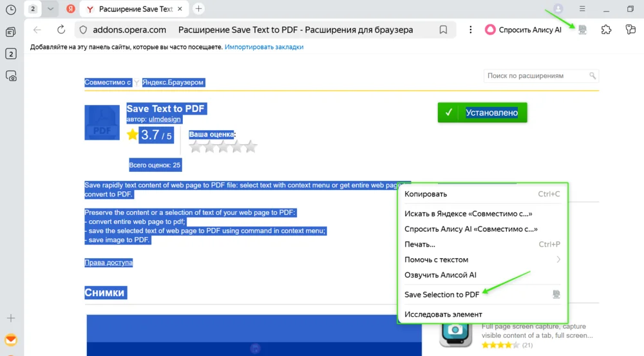
Task: Open the profile avatar icon
Action: tap(558, 8)
